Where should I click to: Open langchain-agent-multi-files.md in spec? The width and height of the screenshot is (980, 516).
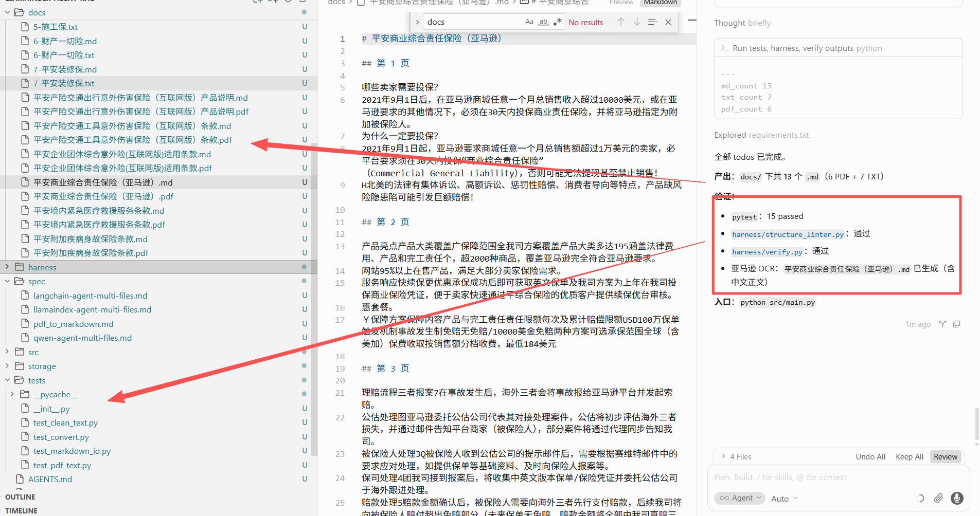(x=90, y=296)
